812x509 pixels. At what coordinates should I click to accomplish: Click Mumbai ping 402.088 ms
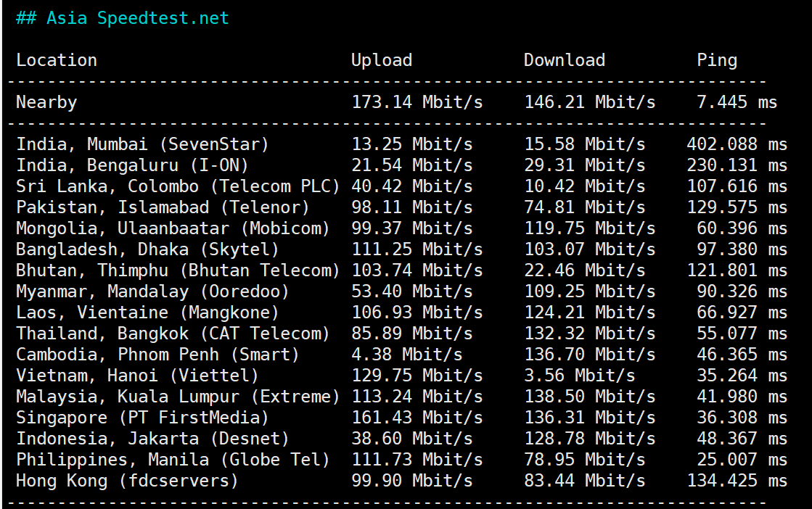click(x=737, y=144)
